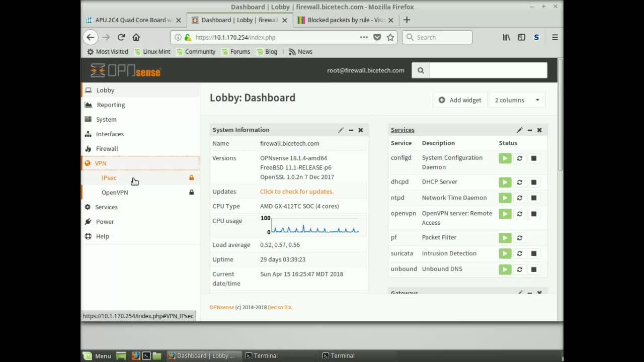Collapse the Services widget

[x=529, y=130]
